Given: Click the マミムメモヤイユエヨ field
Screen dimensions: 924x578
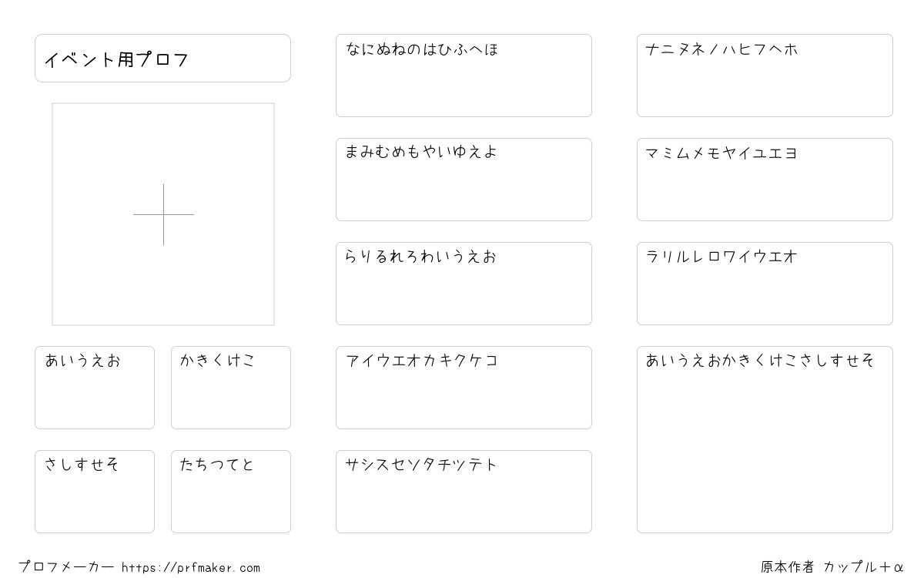Looking at the screenshot, I should [x=765, y=180].
